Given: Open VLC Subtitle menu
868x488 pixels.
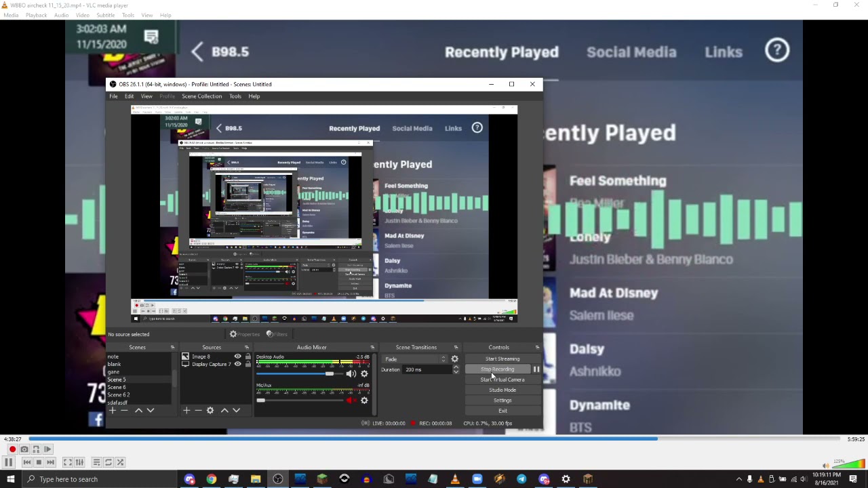Looking at the screenshot, I should click(x=106, y=15).
